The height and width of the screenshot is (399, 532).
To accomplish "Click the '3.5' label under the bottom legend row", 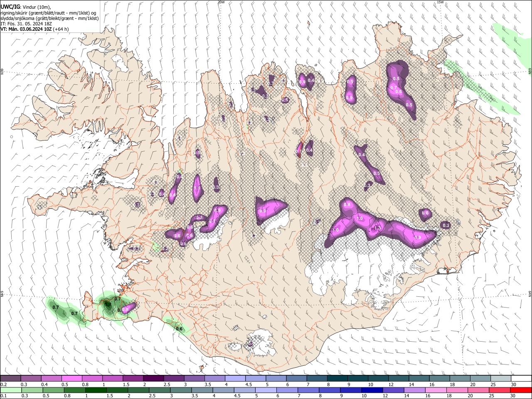I will (x=194, y=396).
